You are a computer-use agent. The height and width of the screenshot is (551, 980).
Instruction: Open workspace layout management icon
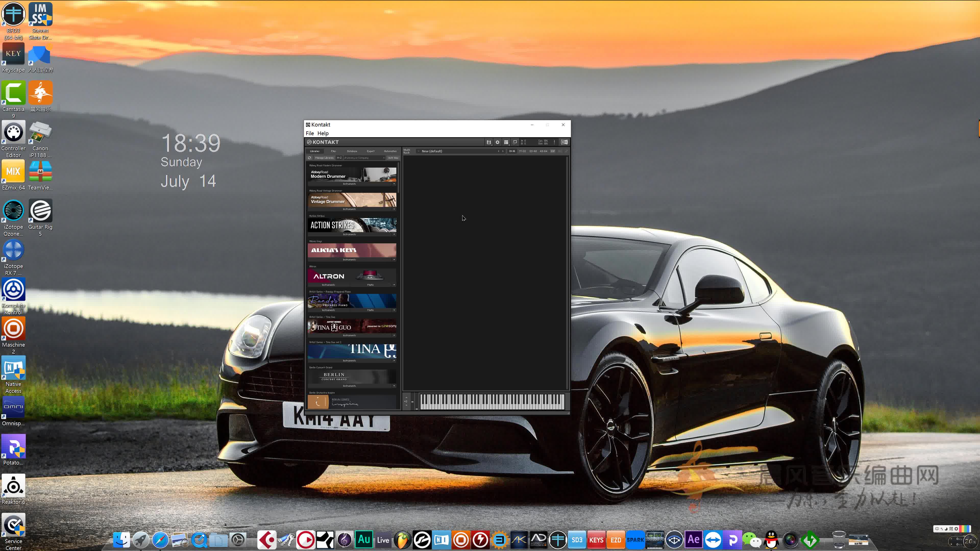tap(506, 142)
